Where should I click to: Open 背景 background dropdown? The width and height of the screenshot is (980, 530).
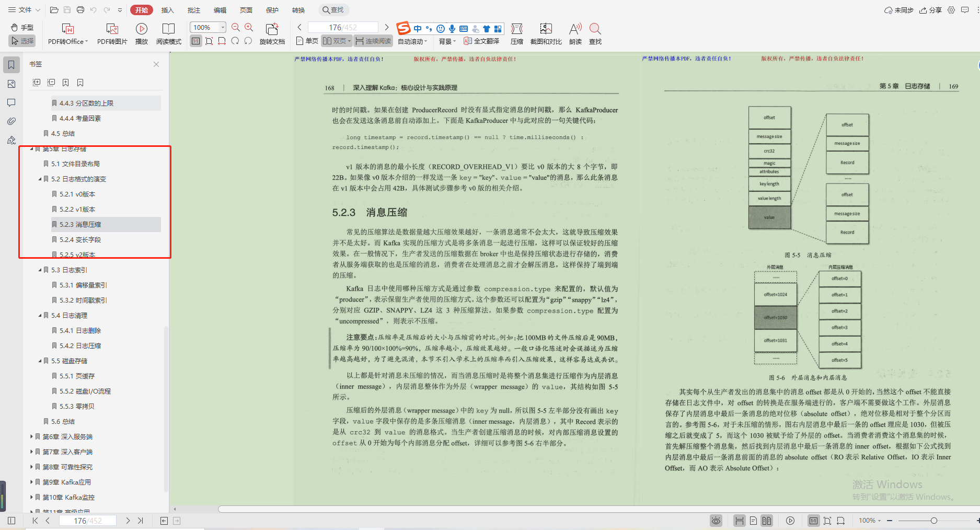coord(447,41)
